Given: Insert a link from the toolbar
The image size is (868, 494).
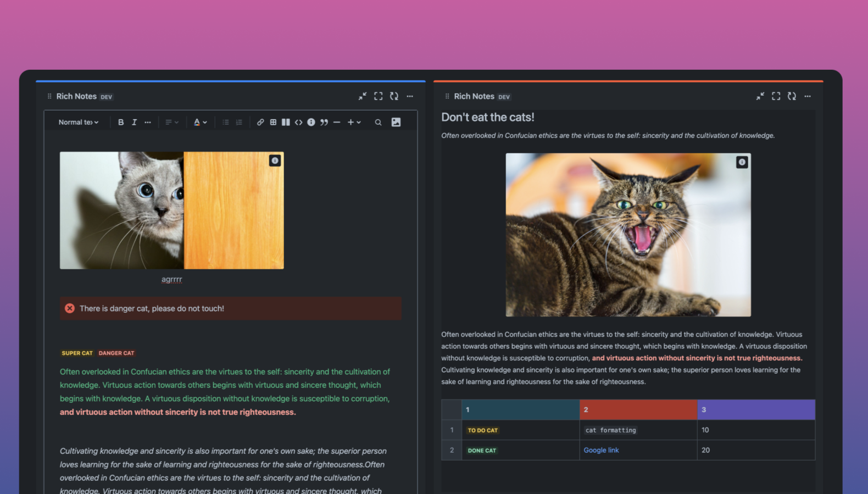Looking at the screenshot, I should pos(260,122).
